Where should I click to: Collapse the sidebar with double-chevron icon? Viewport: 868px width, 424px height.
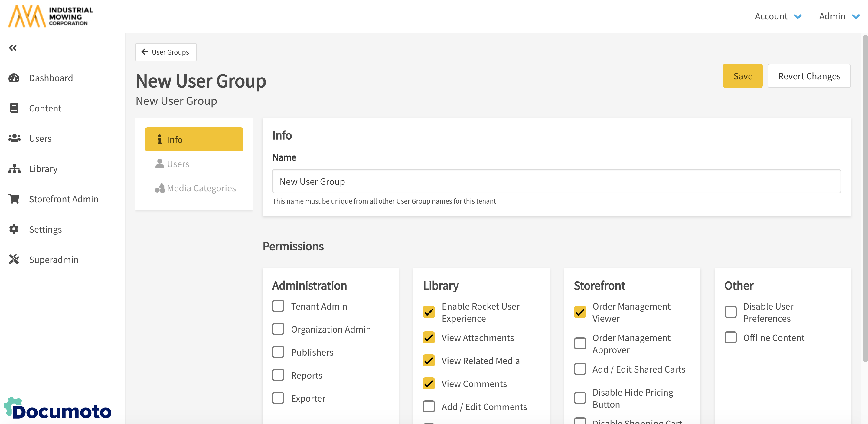[13, 48]
